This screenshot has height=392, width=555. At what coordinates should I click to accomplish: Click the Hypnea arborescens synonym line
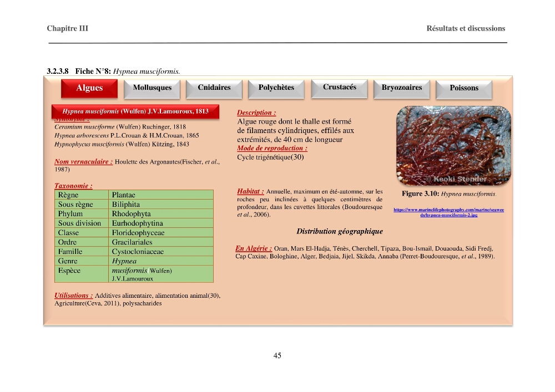tap(127, 135)
